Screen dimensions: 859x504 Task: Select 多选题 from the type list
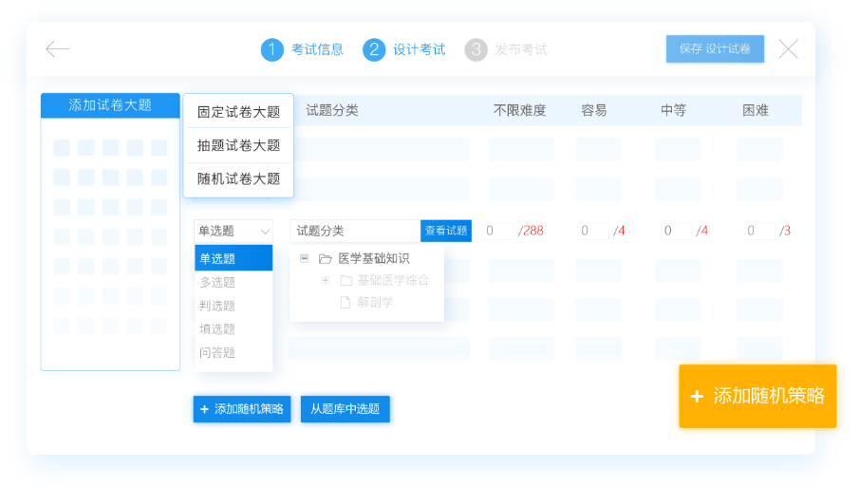click(x=217, y=282)
